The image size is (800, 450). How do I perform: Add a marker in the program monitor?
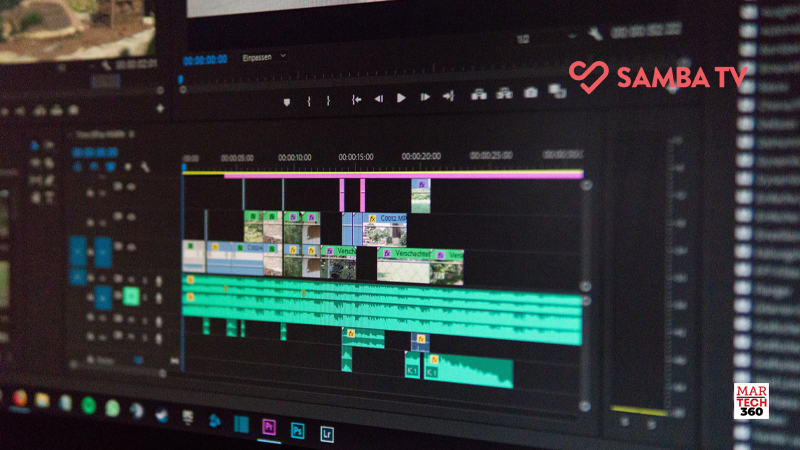[x=287, y=102]
